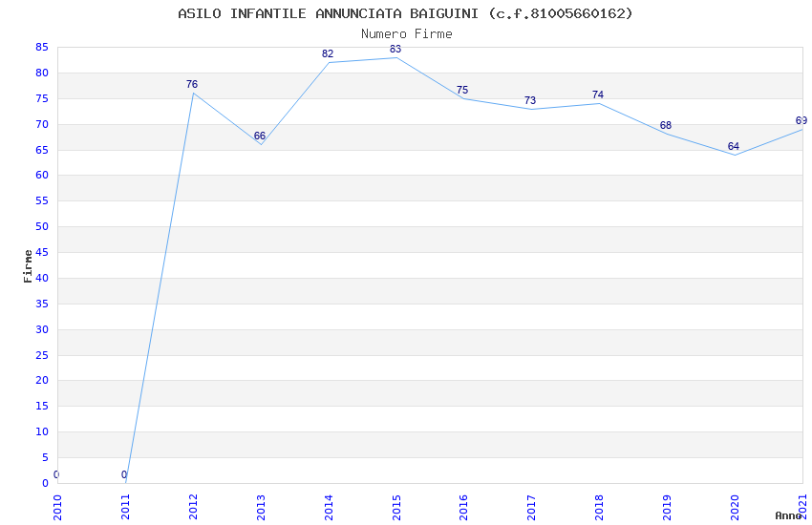This screenshot has height=525, width=812.
Task: Click the 15 y-axis tick label
Action: click(42, 406)
